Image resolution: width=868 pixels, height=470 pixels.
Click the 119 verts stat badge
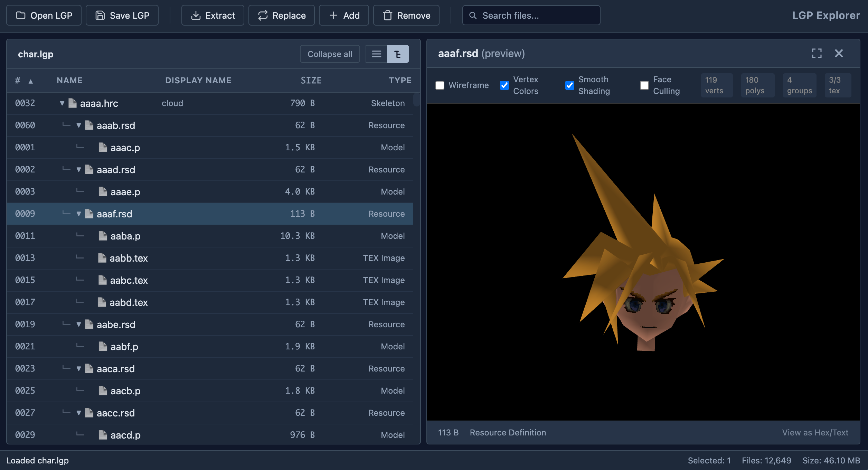[x=717, y=85]
